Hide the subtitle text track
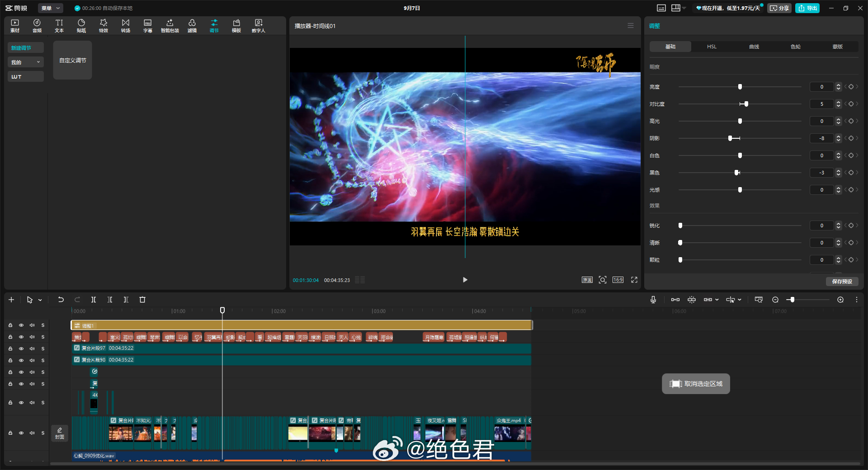The height and width of the screenshot is (470, 868). click(21, 337)
